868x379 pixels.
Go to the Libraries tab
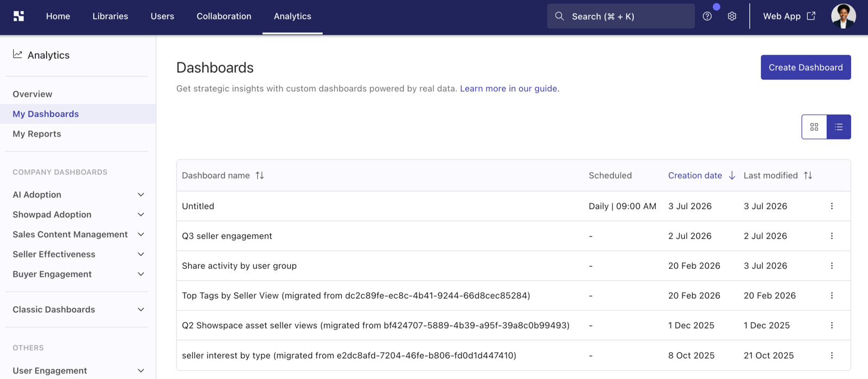coord(110,16)
